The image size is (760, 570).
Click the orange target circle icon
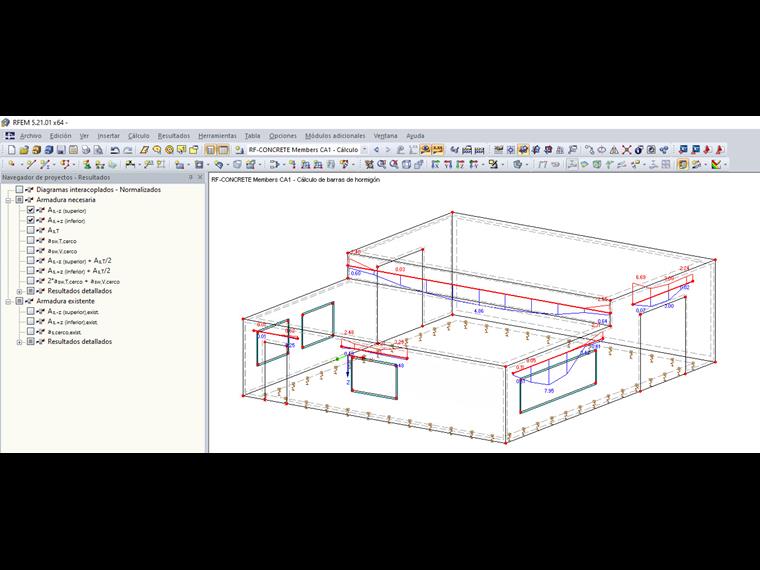pos(169,150)
